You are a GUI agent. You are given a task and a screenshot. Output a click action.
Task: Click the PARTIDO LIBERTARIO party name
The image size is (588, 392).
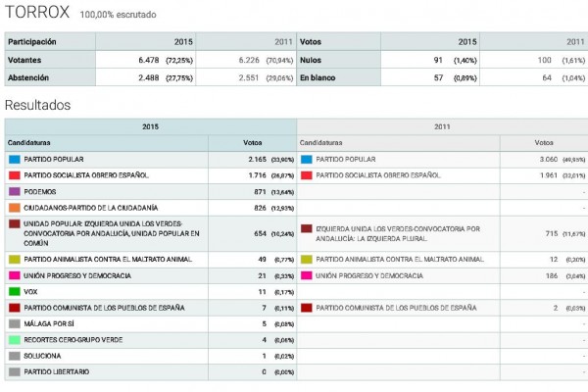56,372
